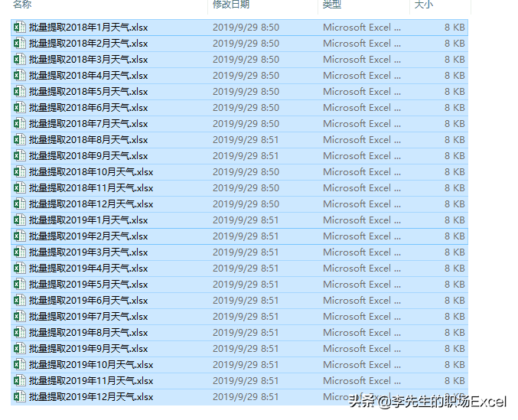Screen dimensions: 518x420
Task: Click 8 KB size of 2019年3月天气 file
Action: tap(454, 252)
